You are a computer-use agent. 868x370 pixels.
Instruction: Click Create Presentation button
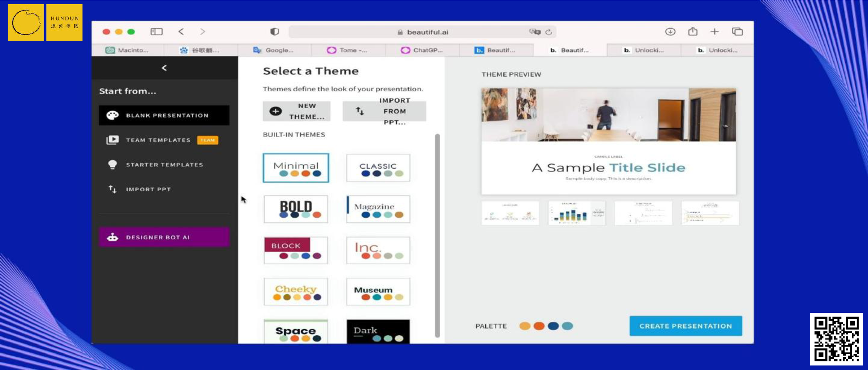[686, 326]
